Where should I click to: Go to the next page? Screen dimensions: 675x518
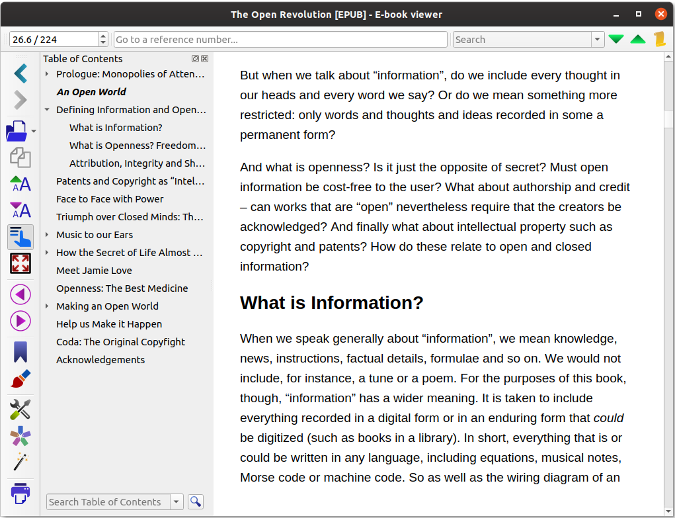pyautogui.click(x=19, y=320)
